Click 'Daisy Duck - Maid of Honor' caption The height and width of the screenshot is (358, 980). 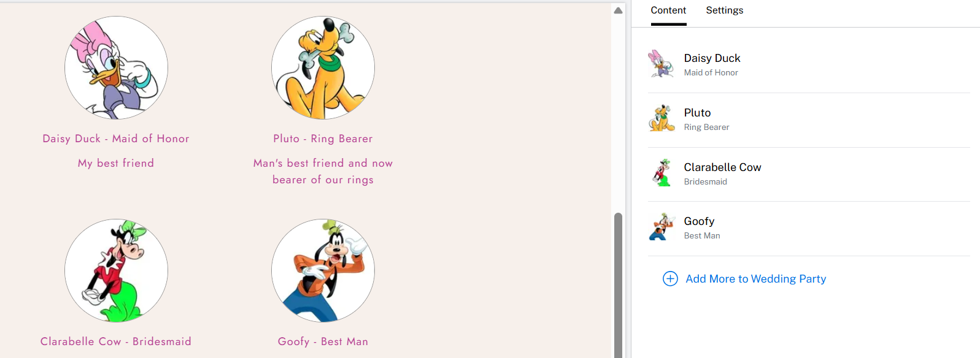tap(116, 139)
